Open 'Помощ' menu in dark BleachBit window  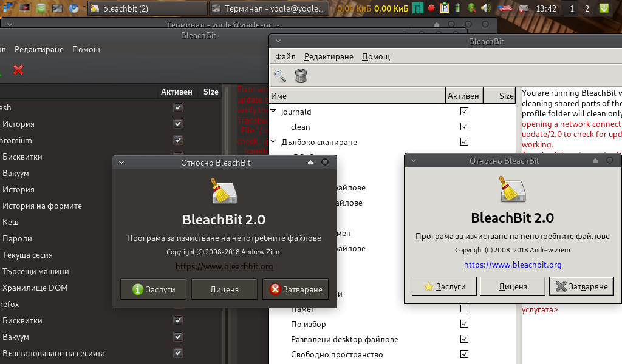[86, 50]
